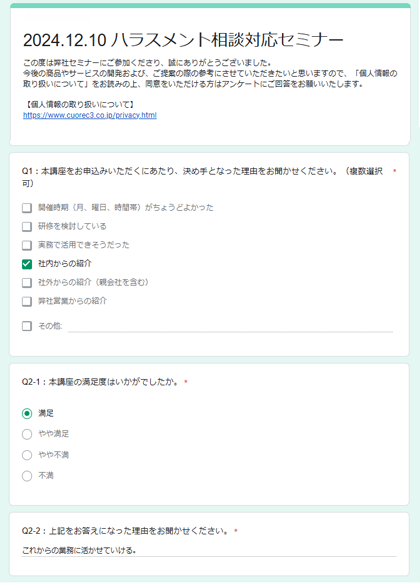Select the やや満足 radio option
Viewport: 420px width, 583px height.
click(27, 434)
